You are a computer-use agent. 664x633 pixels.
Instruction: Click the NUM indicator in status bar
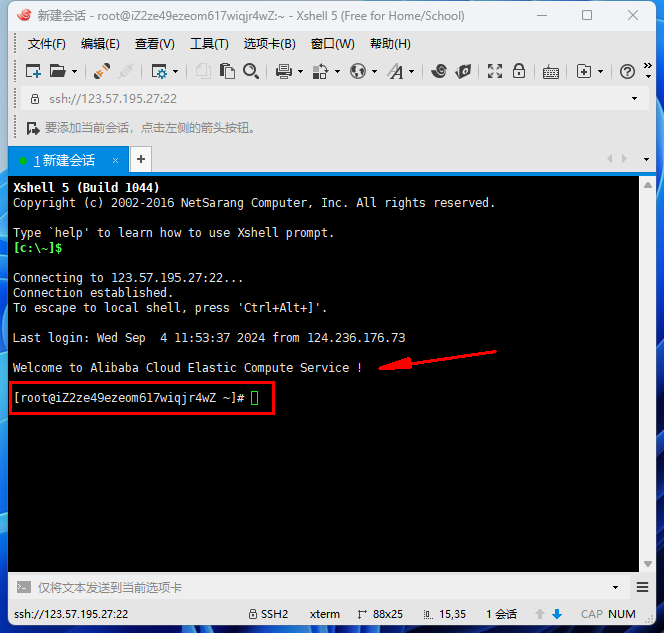click(x=622, y=614)
